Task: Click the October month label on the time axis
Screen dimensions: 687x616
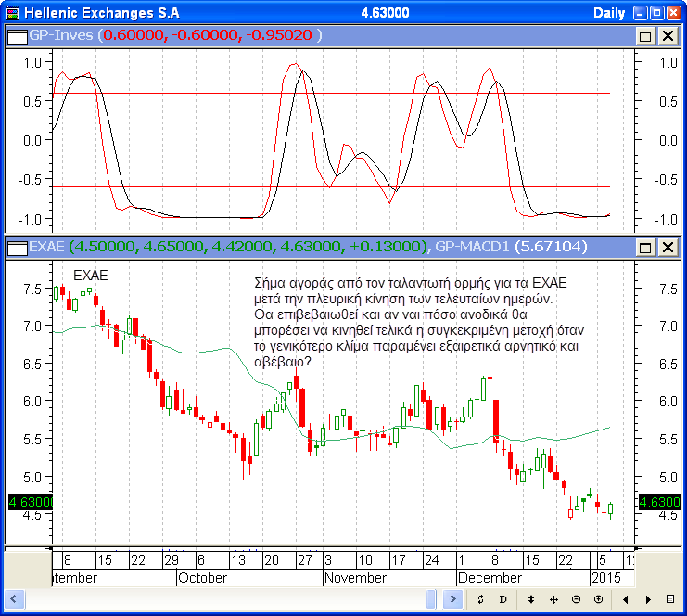Action: point(202,578)
